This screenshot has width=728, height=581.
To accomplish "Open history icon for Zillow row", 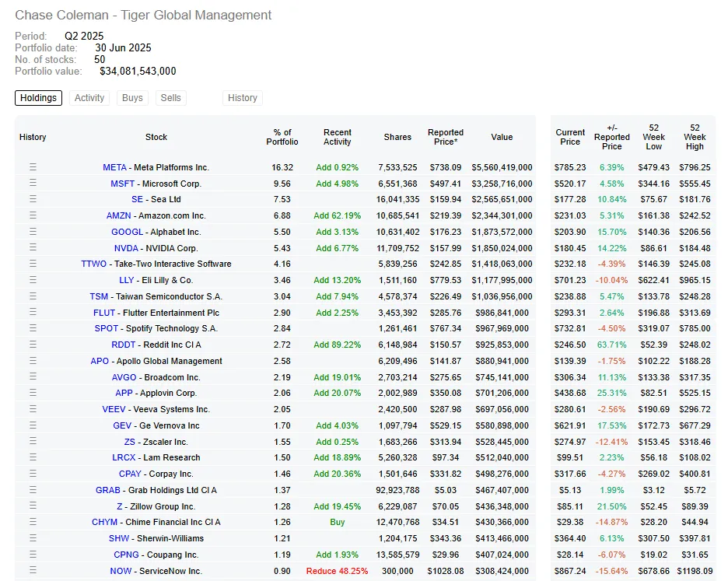I will coord(33,506).
